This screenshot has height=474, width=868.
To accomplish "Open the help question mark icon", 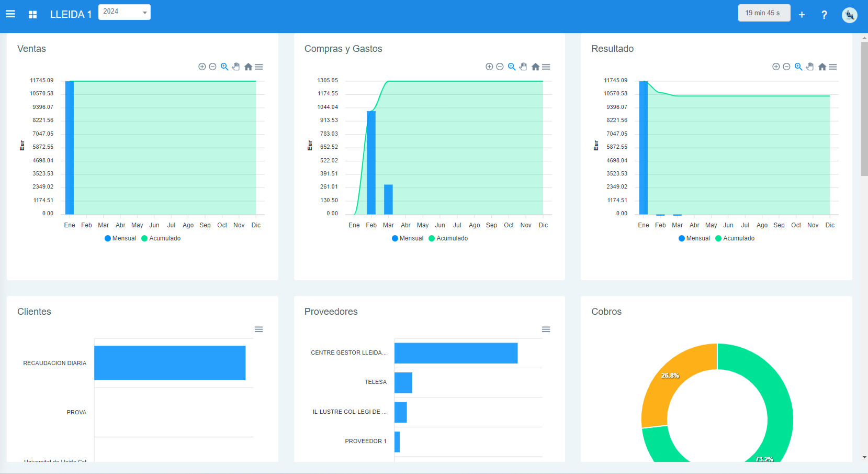I will (x=824, y=15).
